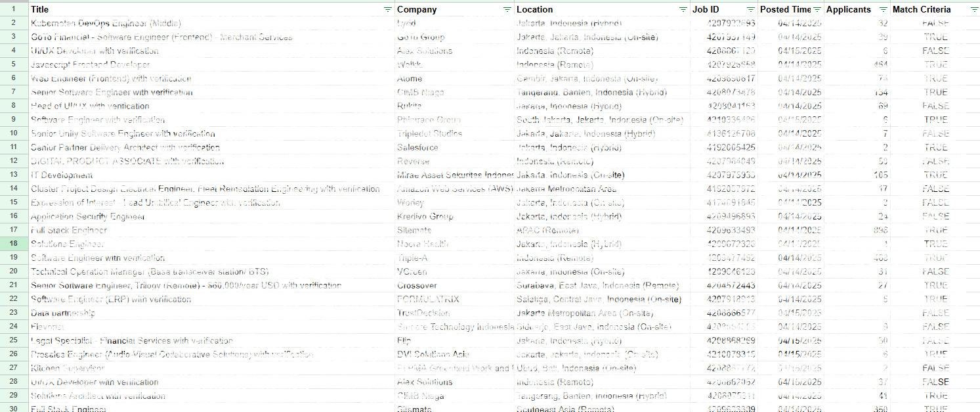Select the Head of UI/UX title cell
Image resolution: width=980 pixels, height=412 pixels.
211,106
